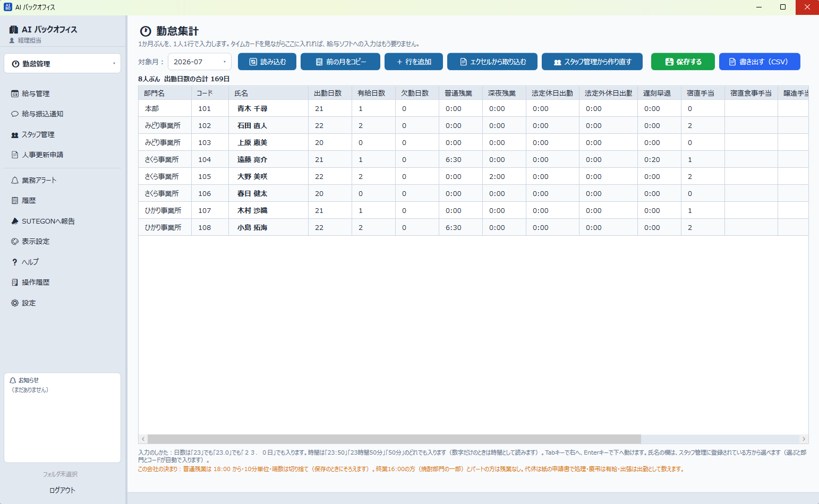Click フォルダ未選択 label in sidebar
Screen dimensions: 819x504
(61, 474)
